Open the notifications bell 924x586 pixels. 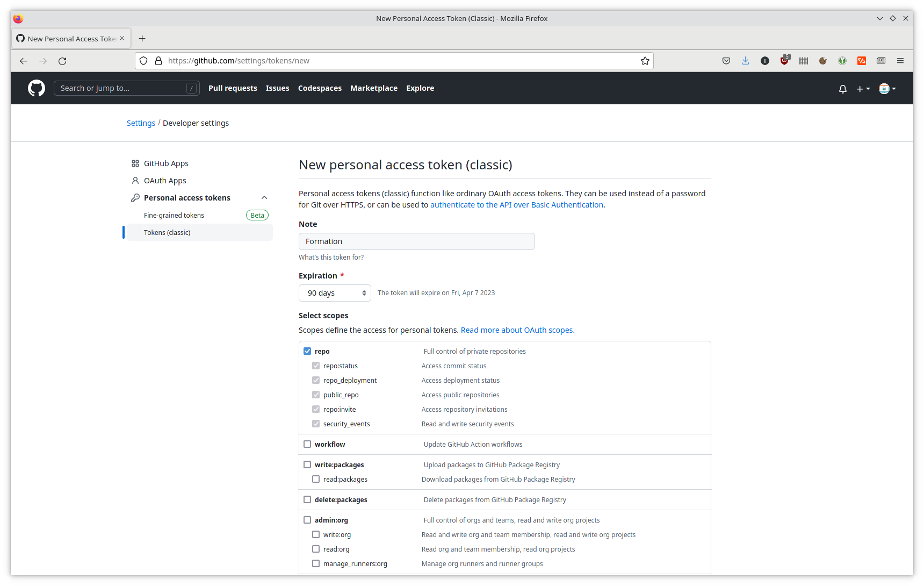click(x=842, y=89)
